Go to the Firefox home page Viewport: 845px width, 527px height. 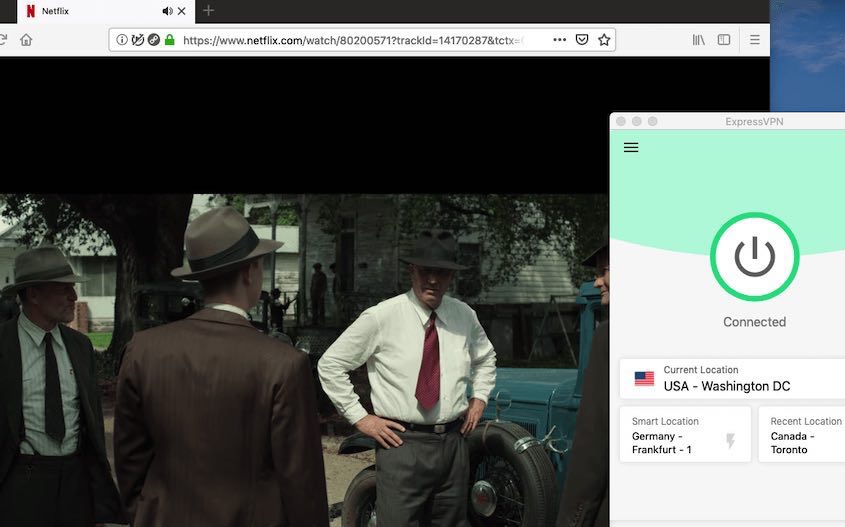pos(26,40)
